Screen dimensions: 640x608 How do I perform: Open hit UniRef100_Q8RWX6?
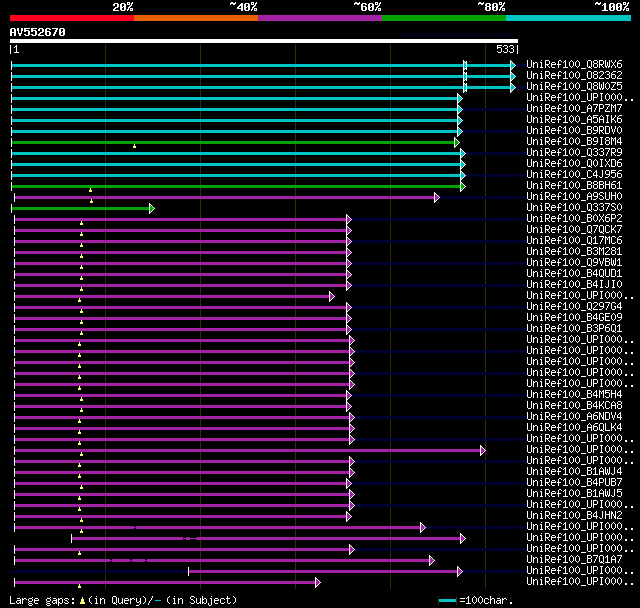[x=574, y=64]
